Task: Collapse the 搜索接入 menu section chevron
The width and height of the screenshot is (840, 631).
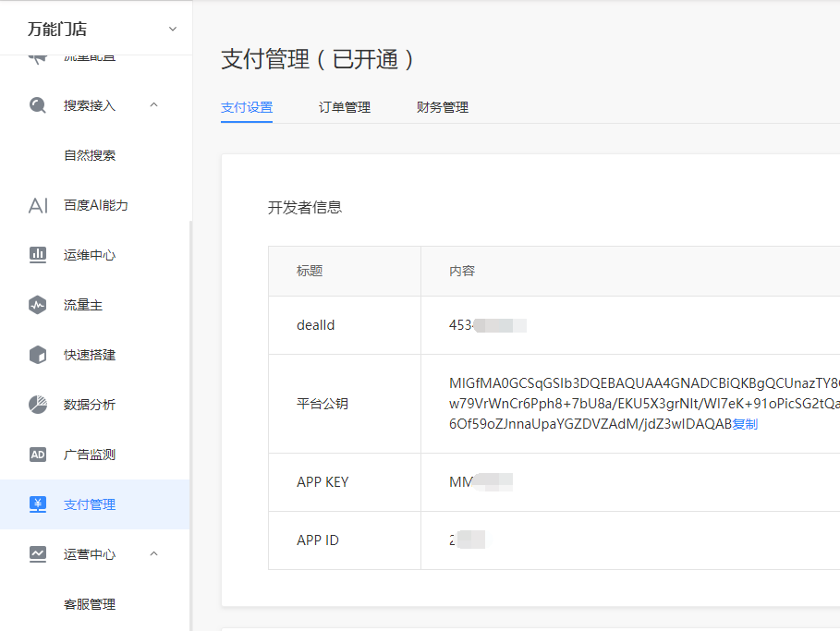Action: [x=154, y=105]
